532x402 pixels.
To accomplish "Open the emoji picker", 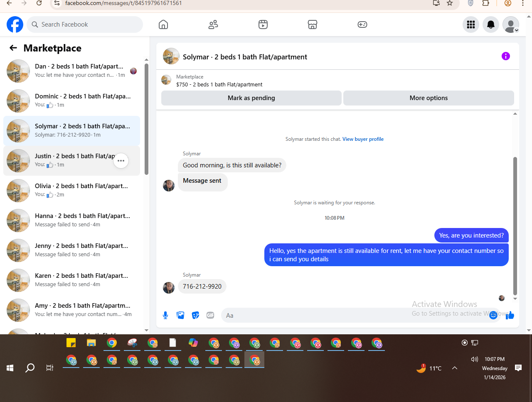I will coord(493,315).
